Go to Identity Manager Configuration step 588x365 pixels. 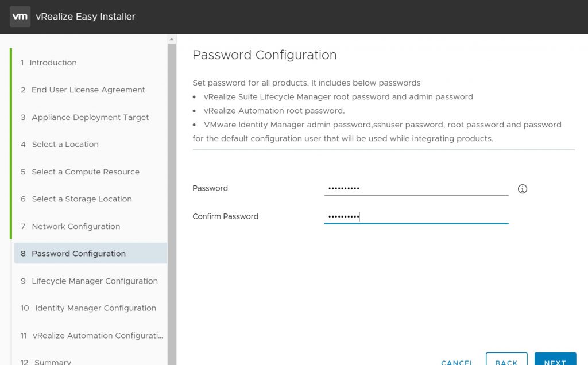point(88,308)
